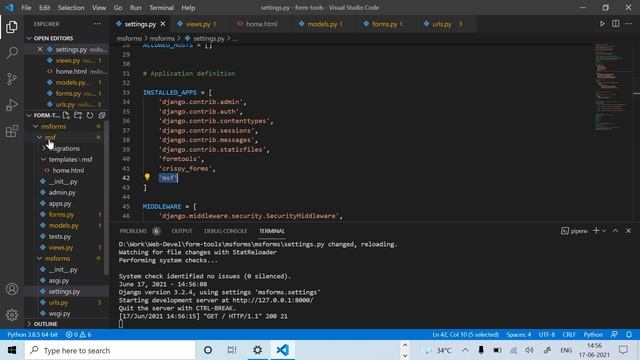Viewport: 640px width, 360px height.
Task: Switch to the Debug Console panel tab
Action: pos(225,231)
